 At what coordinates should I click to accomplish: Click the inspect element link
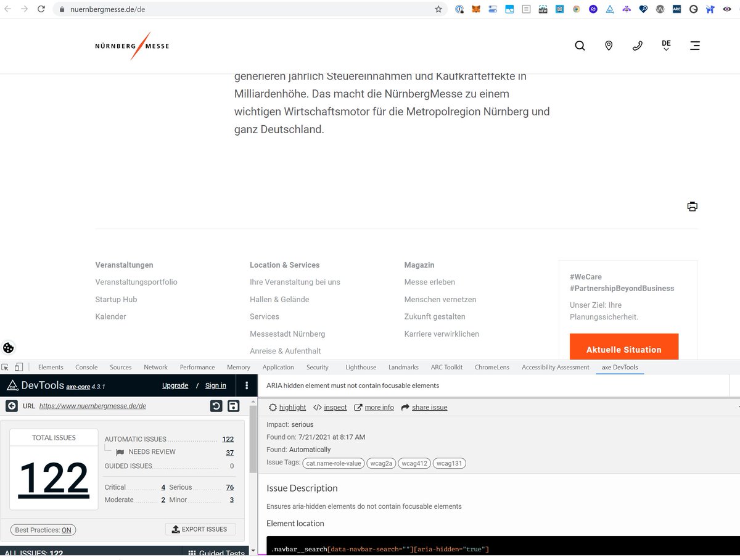coord(330,408)
